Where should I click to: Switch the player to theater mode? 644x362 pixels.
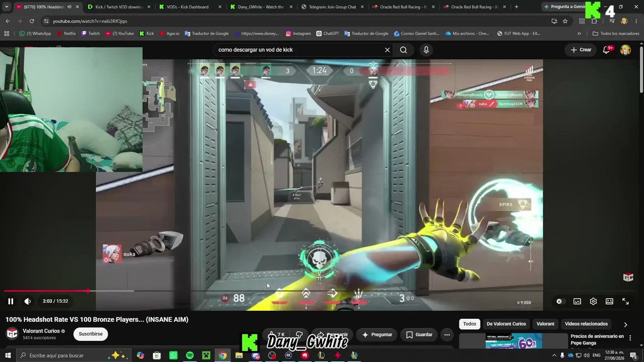tap(609, 301)
